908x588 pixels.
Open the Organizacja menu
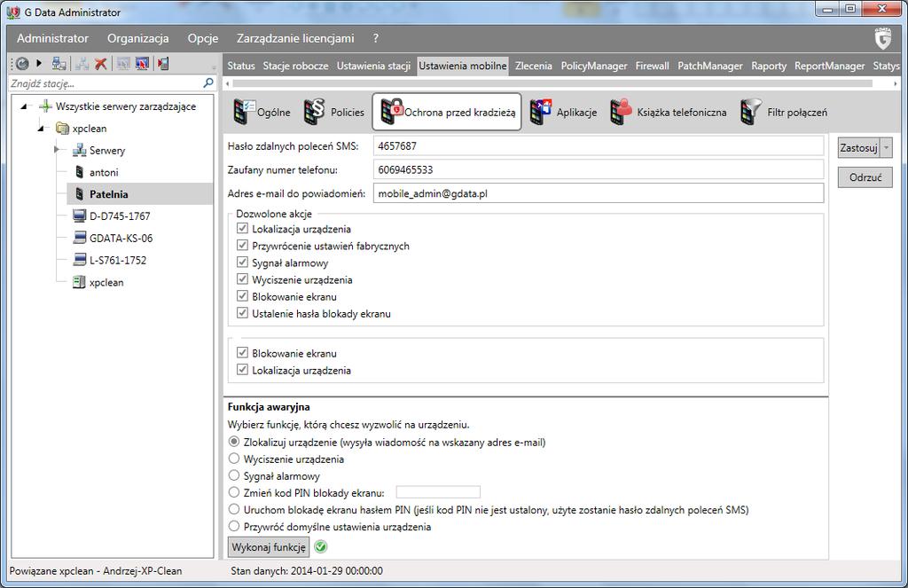click(x=137, y=38)
